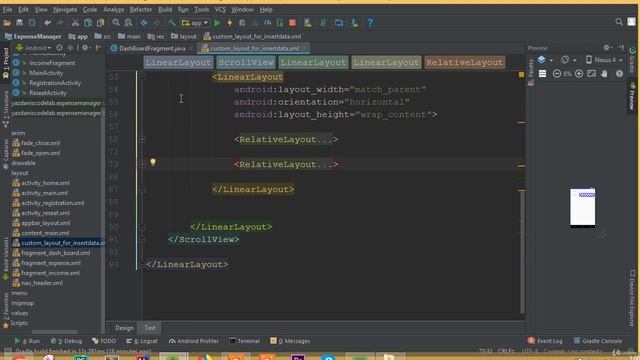The width and height of the screenshot is (640, 360).
Task: Click the Make Project hammer icon
Action: (172, 23)
